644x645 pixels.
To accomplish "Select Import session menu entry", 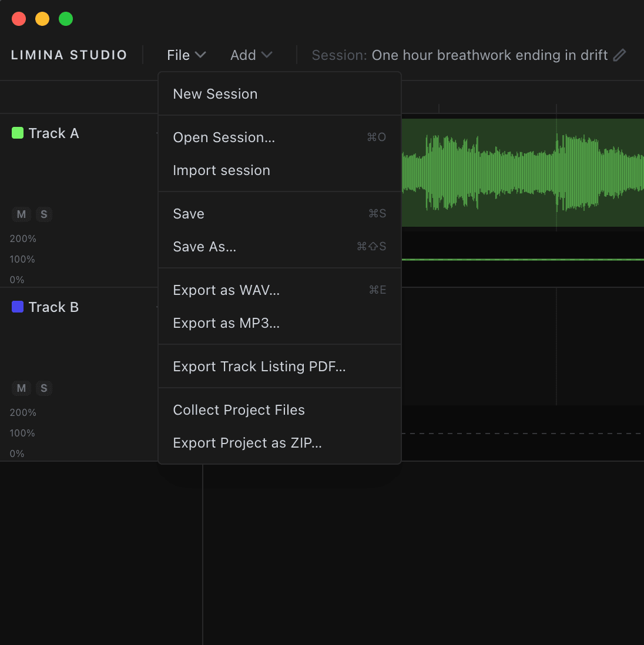I will coord(280,170).
